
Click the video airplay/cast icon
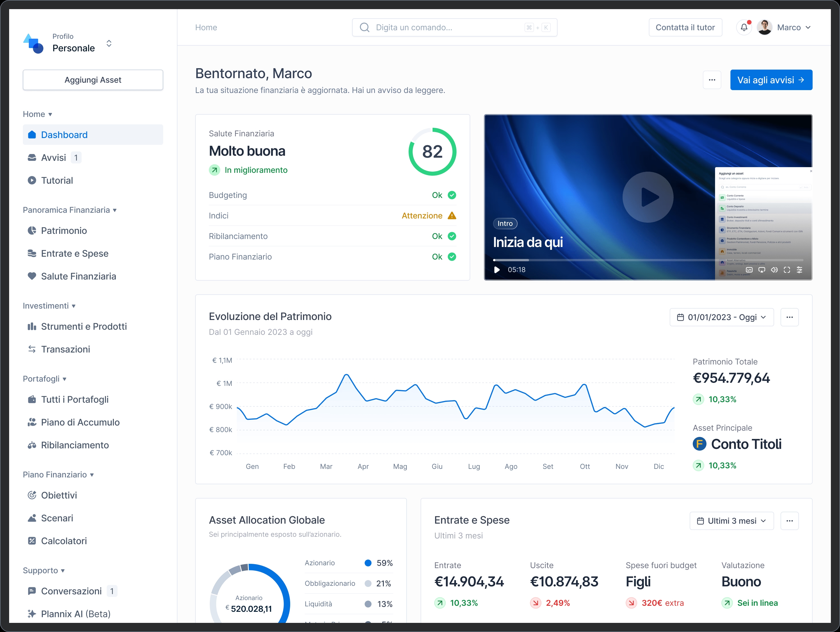point(762,270)
